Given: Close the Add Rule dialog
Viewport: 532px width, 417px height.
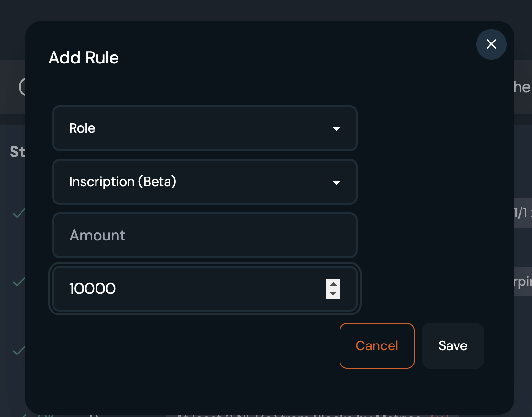Looking at the screenshot, I should (491, 44).
